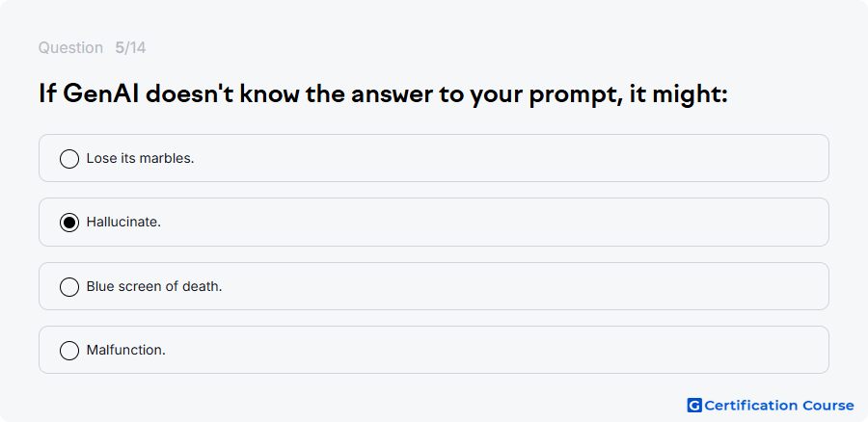The height and width of the screenshot is (422, 868).
Task: Click the word 'GenAI' in the heading
Action: [100, 94]
